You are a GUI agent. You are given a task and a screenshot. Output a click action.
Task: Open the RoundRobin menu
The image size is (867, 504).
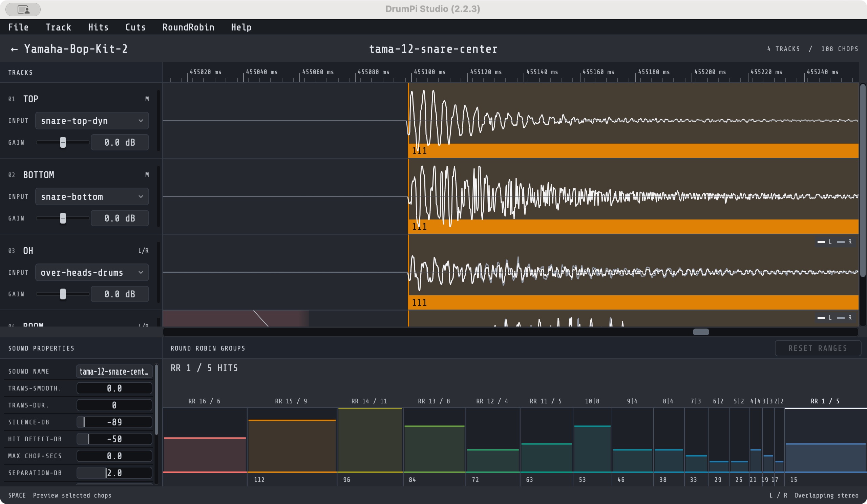pos(188,27)
